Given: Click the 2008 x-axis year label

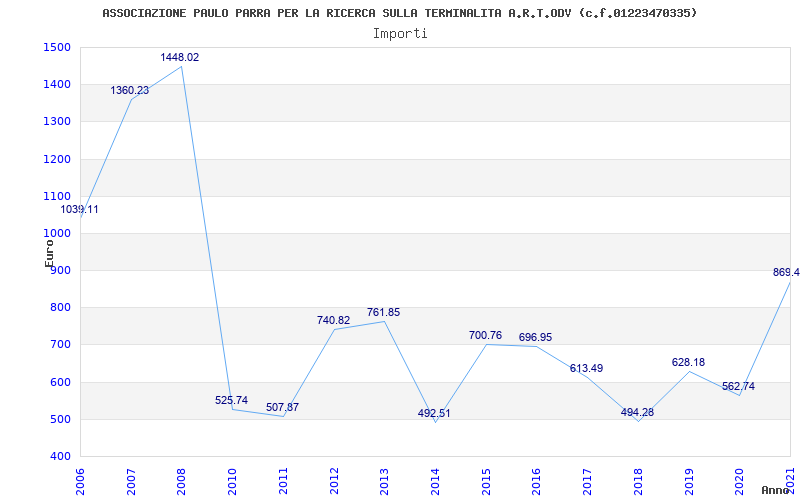Looking at the screenshot, I should point(182,481).
